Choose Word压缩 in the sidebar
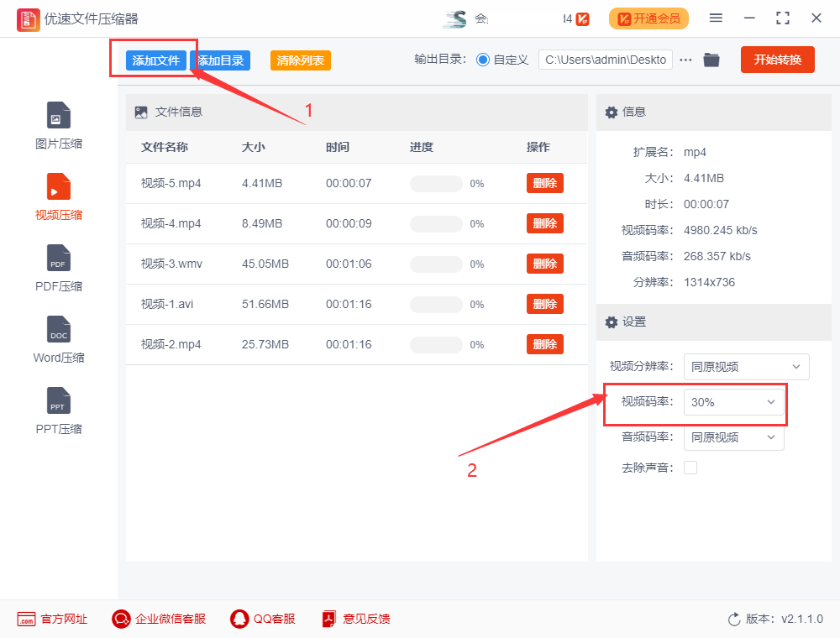The width and height of the screenshot is (840, 638). (x=58, y=338)
